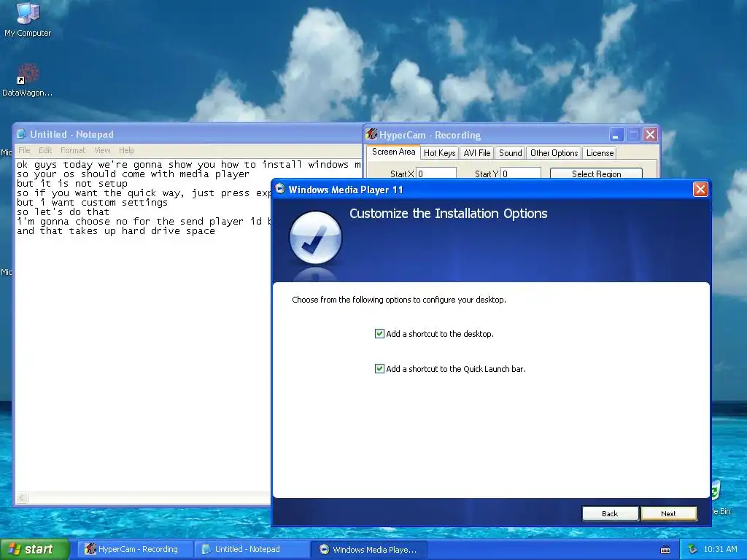Click the Start Y input field

point(521,174)
